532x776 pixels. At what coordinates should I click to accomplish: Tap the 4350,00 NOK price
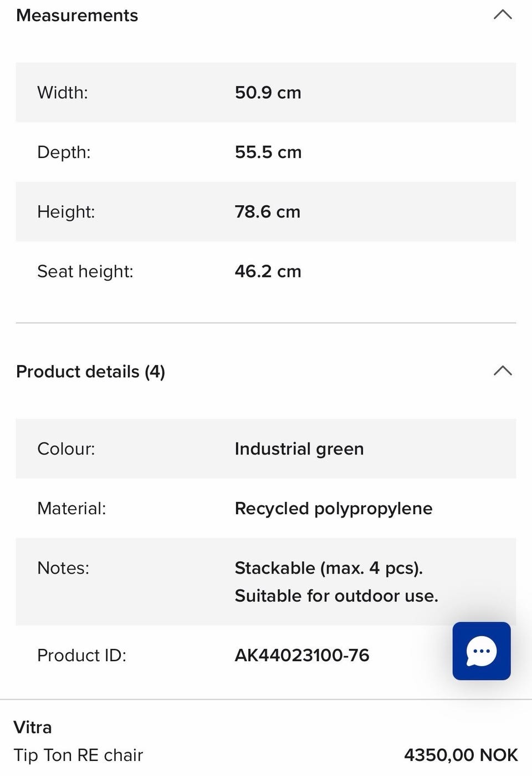pos(461,755)
